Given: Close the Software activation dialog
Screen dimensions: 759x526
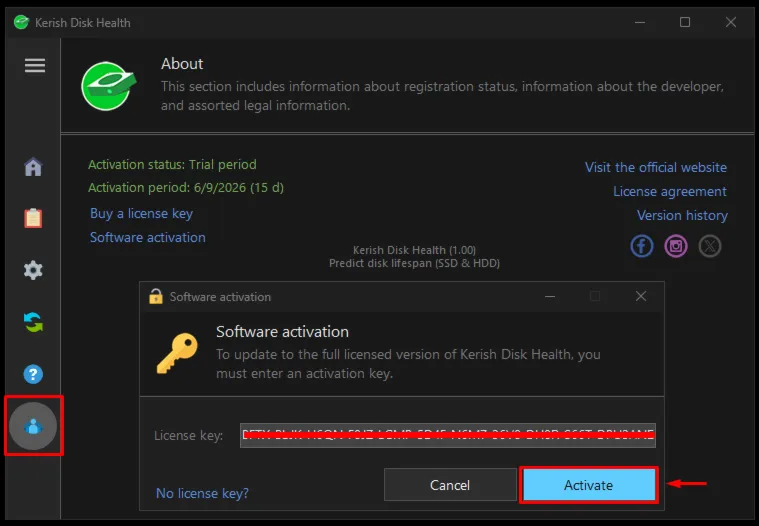Looking at the screenshot, I should click(x=641, y=296).
